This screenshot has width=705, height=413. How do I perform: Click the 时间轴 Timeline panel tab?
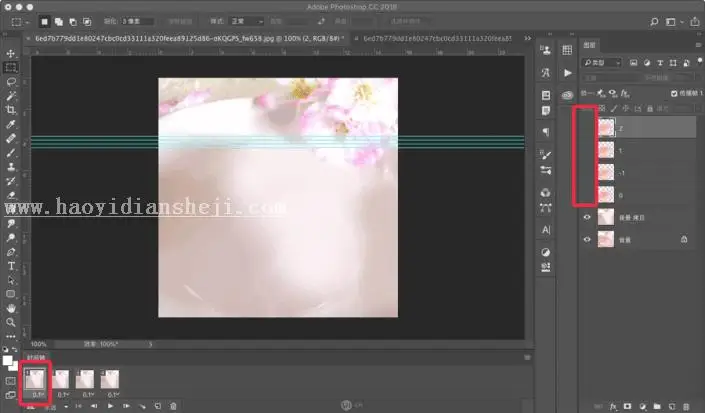tap(36, 358)
